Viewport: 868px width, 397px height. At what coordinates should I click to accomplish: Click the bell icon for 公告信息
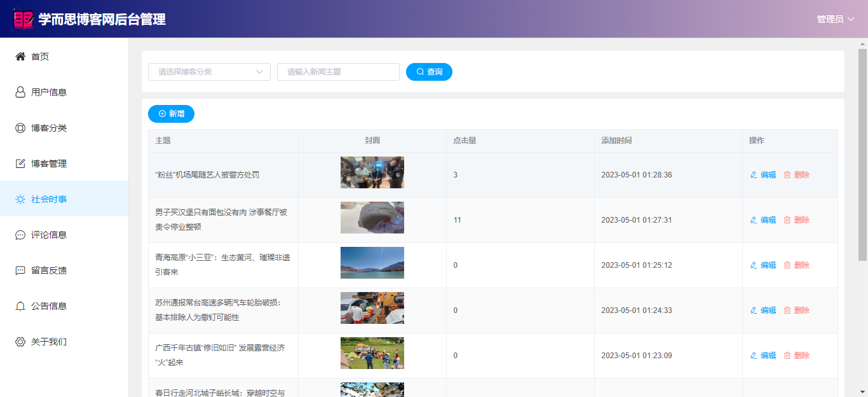tap(20, 306)
